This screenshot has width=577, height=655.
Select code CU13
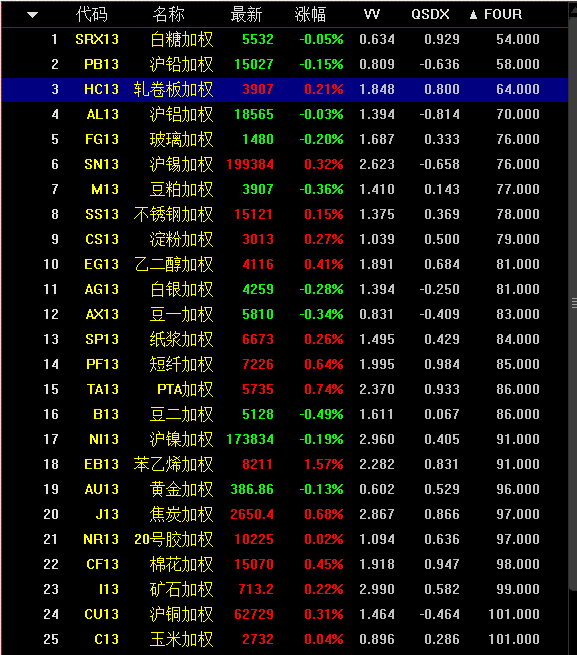(x=102, y=614)
